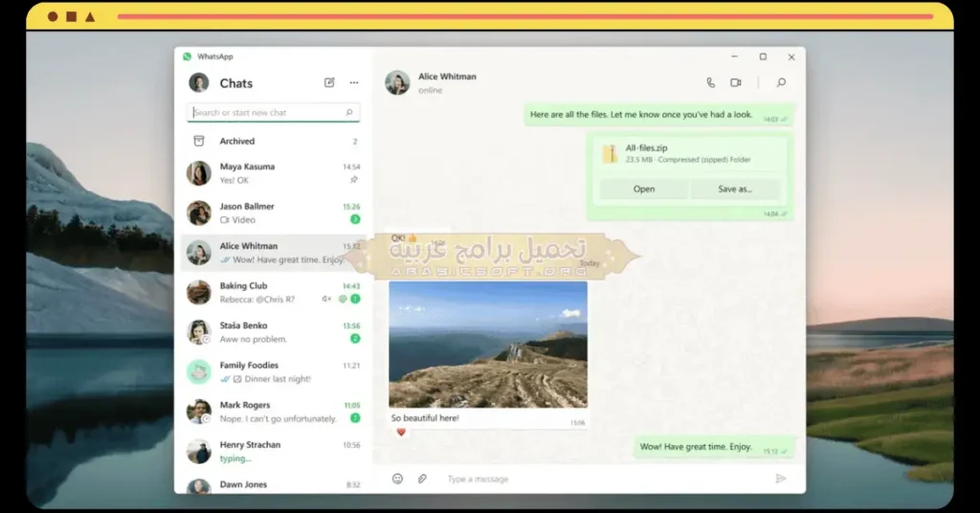The image size is (980, 513).
Task: Start a new chat with compose icon
Action: click(x=329, y=82)
